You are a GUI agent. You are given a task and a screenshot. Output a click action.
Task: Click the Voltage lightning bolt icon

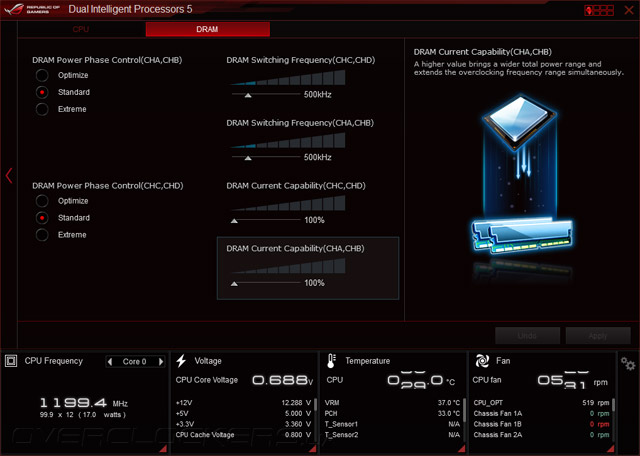coord(181,361)
